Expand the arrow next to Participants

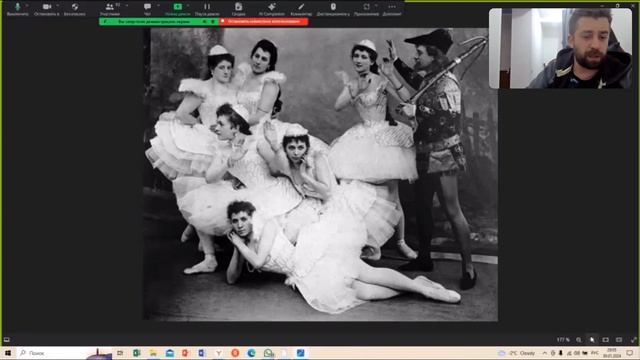point(127,6)
